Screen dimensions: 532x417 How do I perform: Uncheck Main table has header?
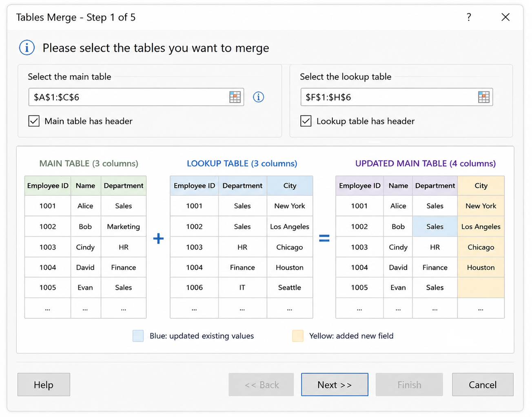click(34, 121)
